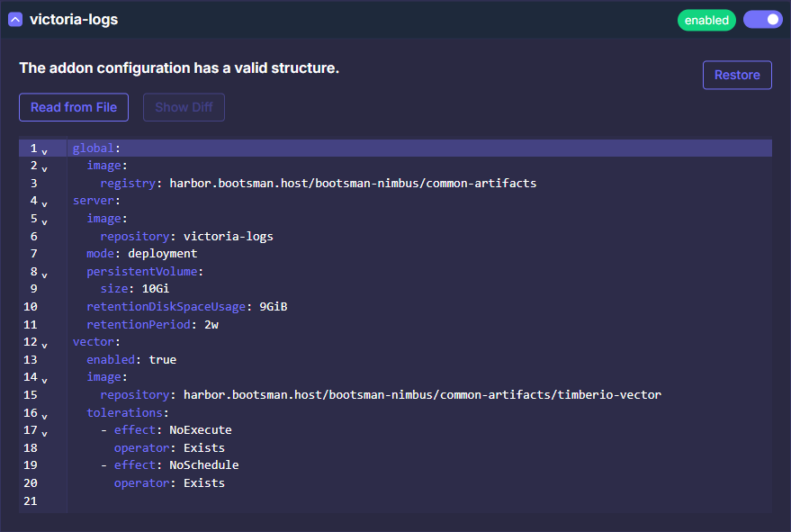Fold the global section at line 1
The width and height of the screenshot is (791, 532).
(x=44, y=150)
